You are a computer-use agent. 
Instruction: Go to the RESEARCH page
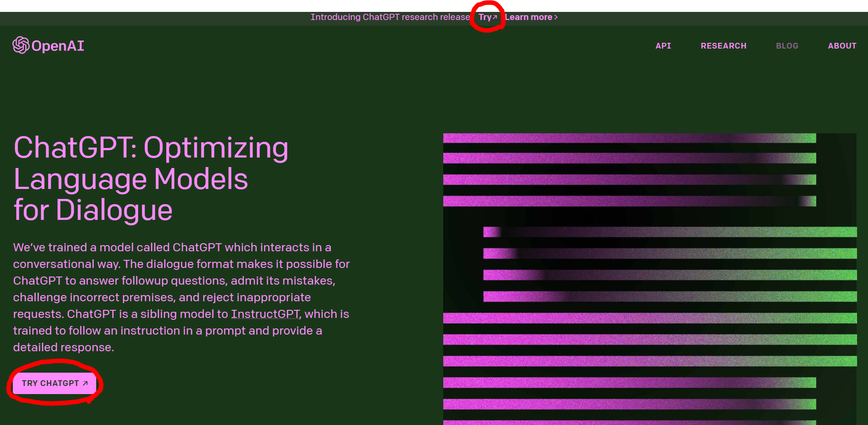[x=723, y=46]
